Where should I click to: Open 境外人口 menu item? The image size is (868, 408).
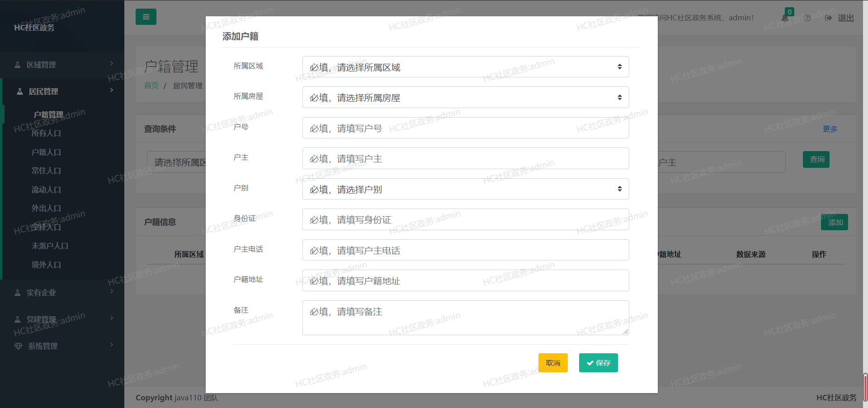[x=46, y=265]
